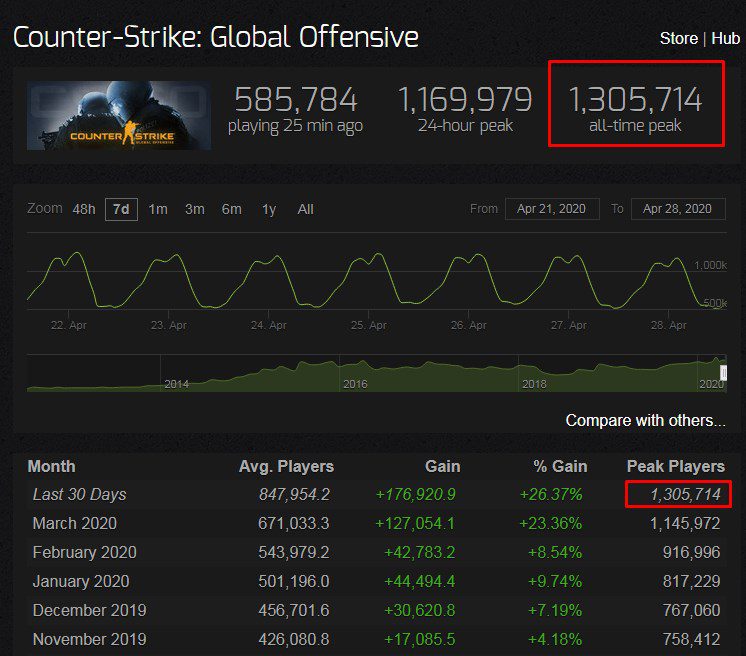This screenshot has width=746, height=656.
Task: Grab the right handle of the range navigator
Action: [x=723, y=372]
